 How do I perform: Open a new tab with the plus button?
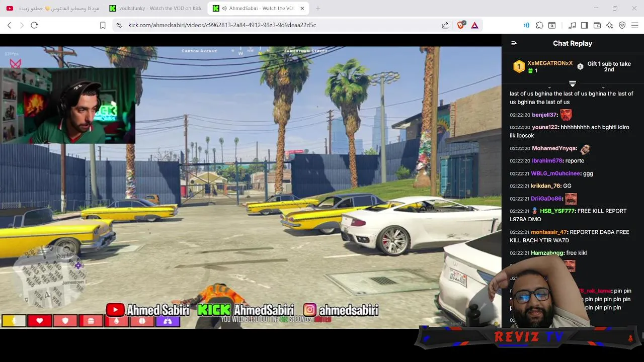click(318, 9)
